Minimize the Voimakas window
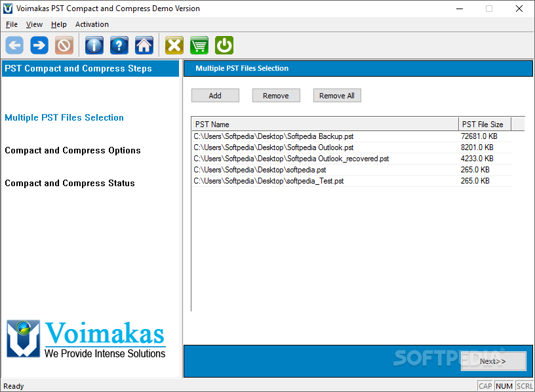Viewport: 535px width, 392px height. [460, 9]
